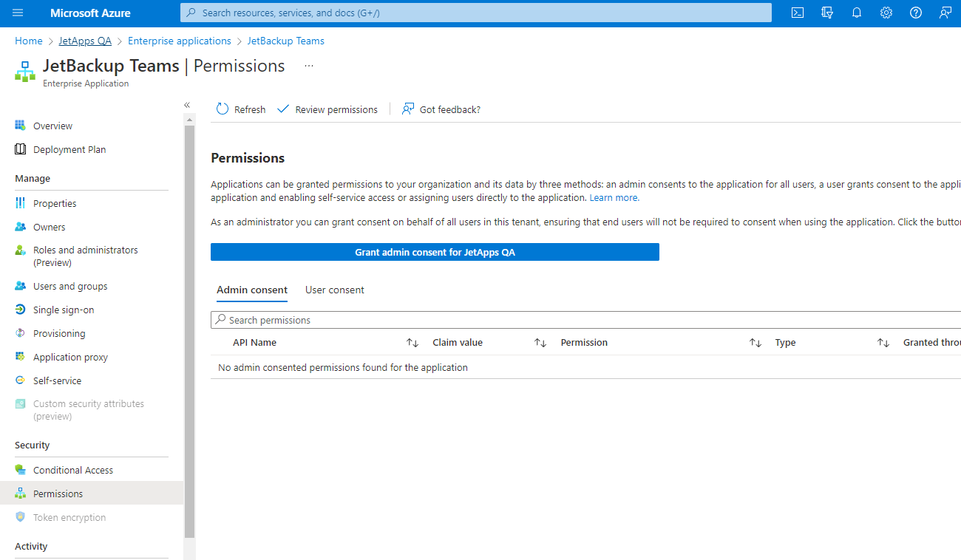This screenshot has height=560, width=961.
Task: Click JetBackup Teams in the breadcrumb
Action: click(x=286, y=41)
